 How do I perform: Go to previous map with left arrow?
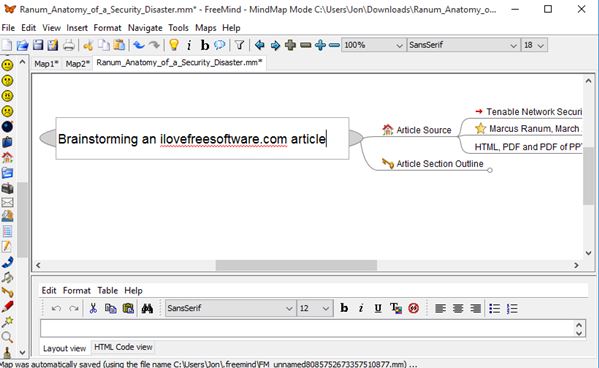click(x=260, y=45)
